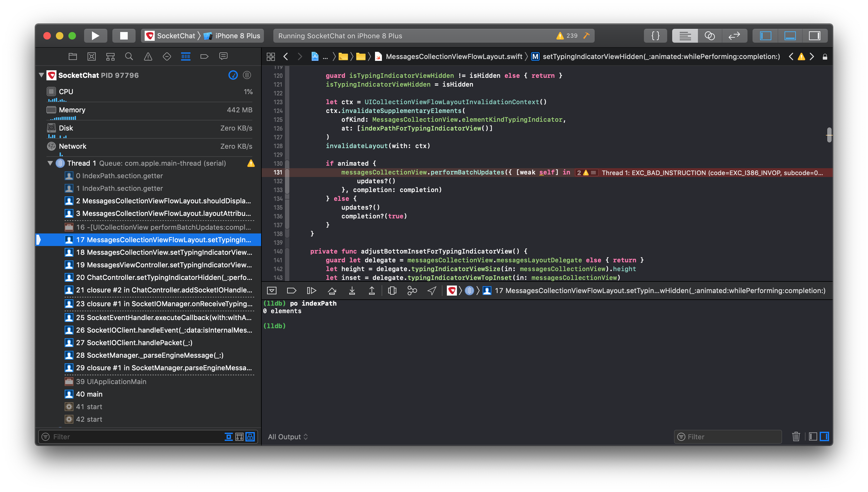
Task: Collapse the SocketChat PID 97796 process
Action: pyautogui.click(x=41, y=75)
